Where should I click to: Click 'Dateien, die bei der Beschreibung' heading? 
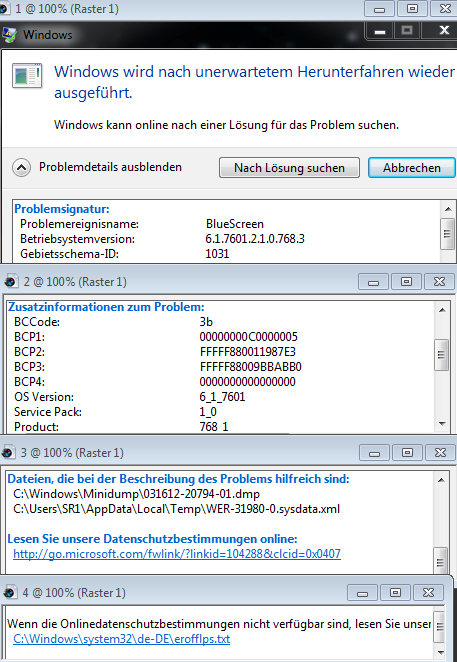[178, 479]
